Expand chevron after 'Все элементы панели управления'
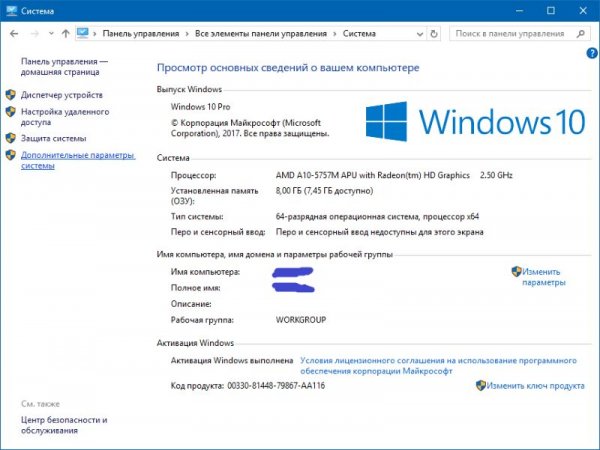 (x=335, y=34)
